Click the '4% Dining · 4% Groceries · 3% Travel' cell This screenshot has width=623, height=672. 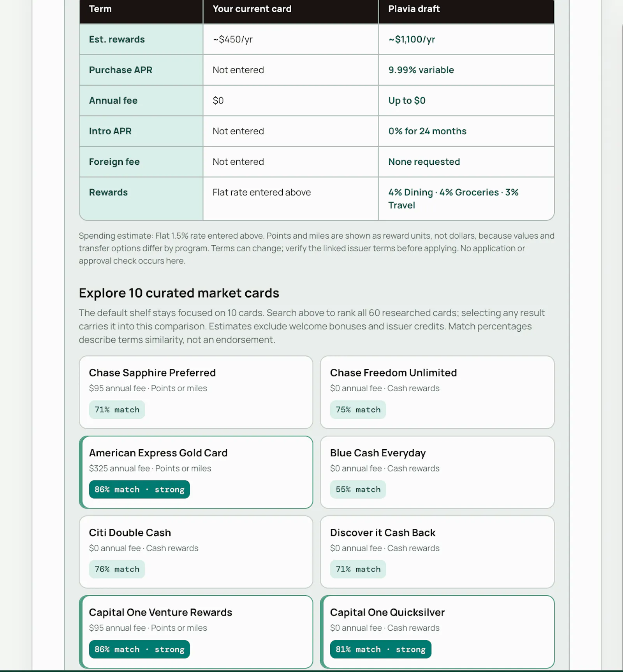(x=466, y=199)
